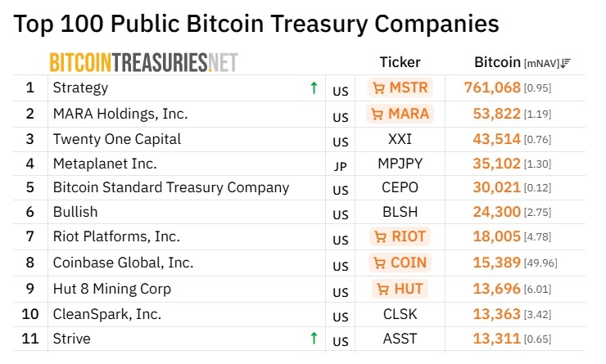Click the cart icon on MSTR ticker
Image resolution: width=606 pixels, height=364 pixels.
tap(378, 88)
